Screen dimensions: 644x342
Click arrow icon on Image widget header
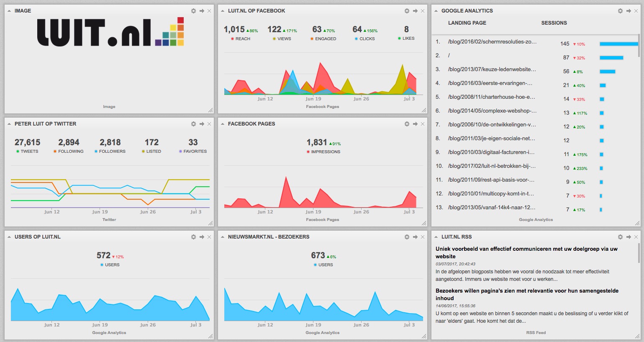pyautogui.click(x=202, y=11)
